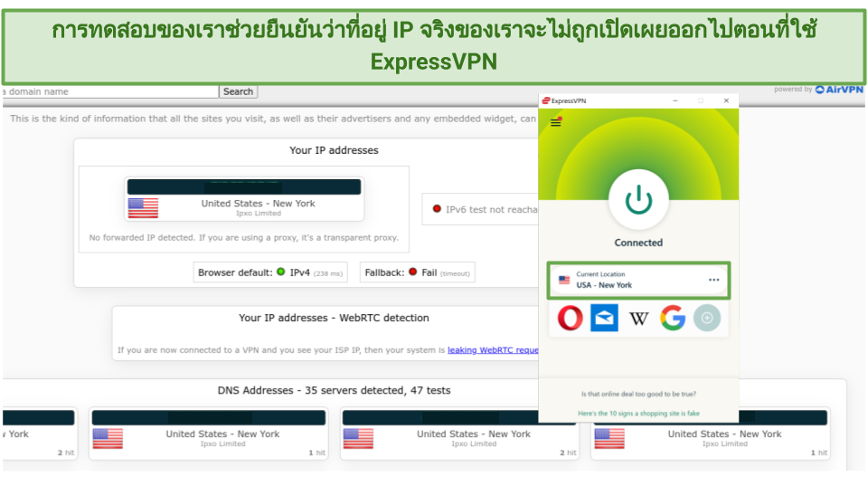868x486 pixels.
Task: Add a new shortcut with plus icon
Action: point(707,318)
